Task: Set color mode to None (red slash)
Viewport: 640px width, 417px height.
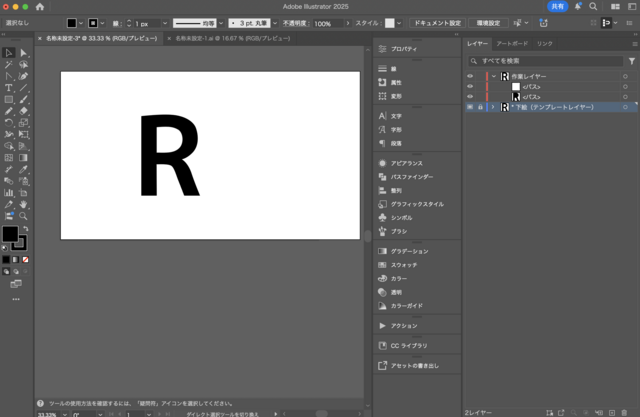Action: click(x=25, y=260)
